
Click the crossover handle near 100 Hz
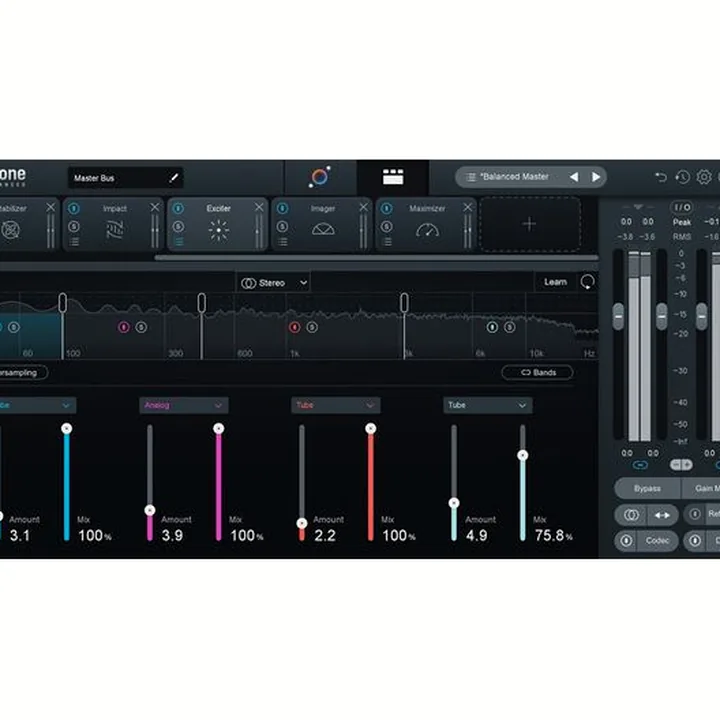click(62, 303)
